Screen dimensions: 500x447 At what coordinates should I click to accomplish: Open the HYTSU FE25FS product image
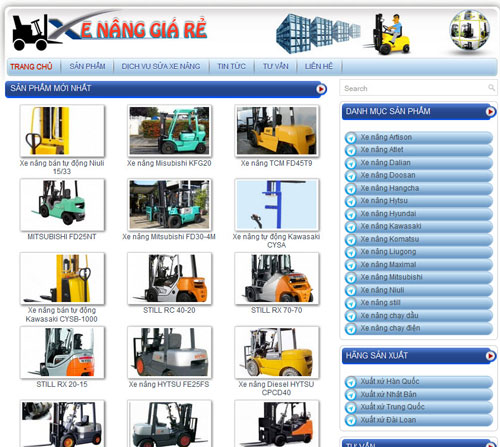[x=169, y=352]
